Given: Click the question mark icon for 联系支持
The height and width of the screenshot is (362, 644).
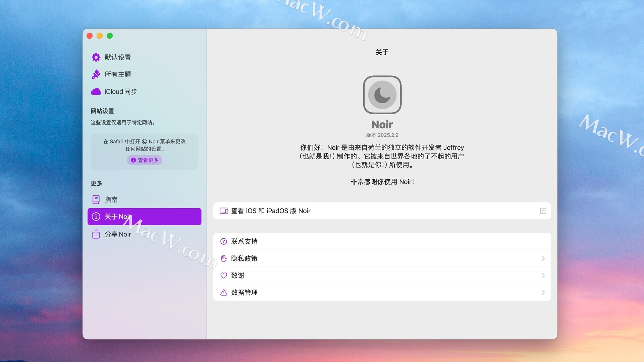Looking at the screenshot, I should tap(224, 241).
